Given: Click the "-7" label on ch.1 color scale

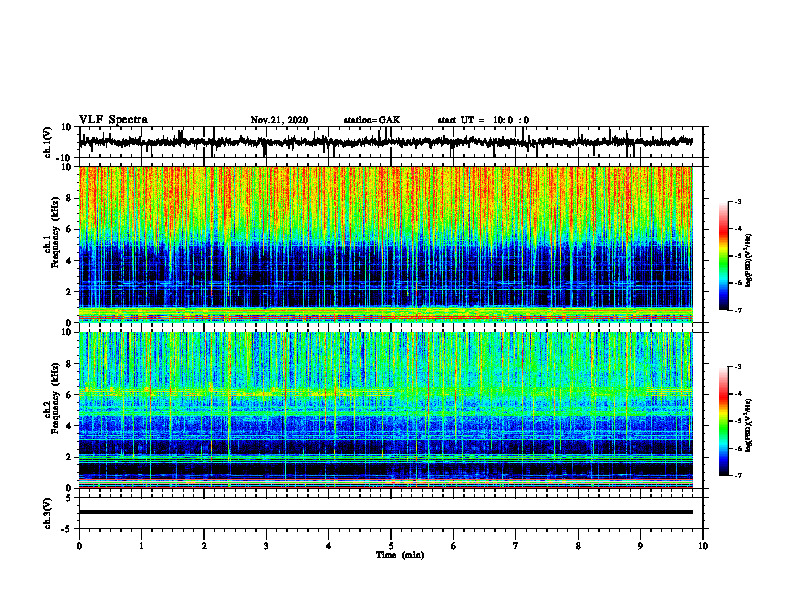Looking at the screenshot, I should tap(737, 310).
